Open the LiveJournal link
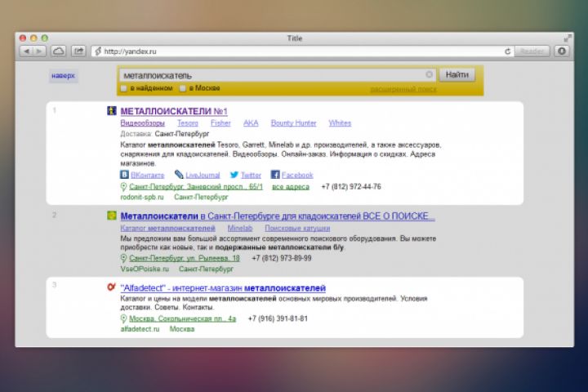Viewport: 588px width, 392px height. (x=203, y=176)
